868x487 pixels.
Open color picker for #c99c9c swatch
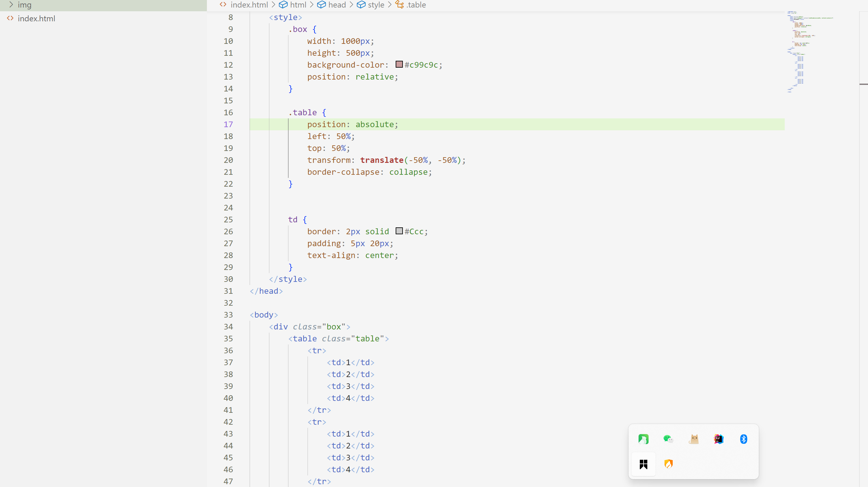399,64
